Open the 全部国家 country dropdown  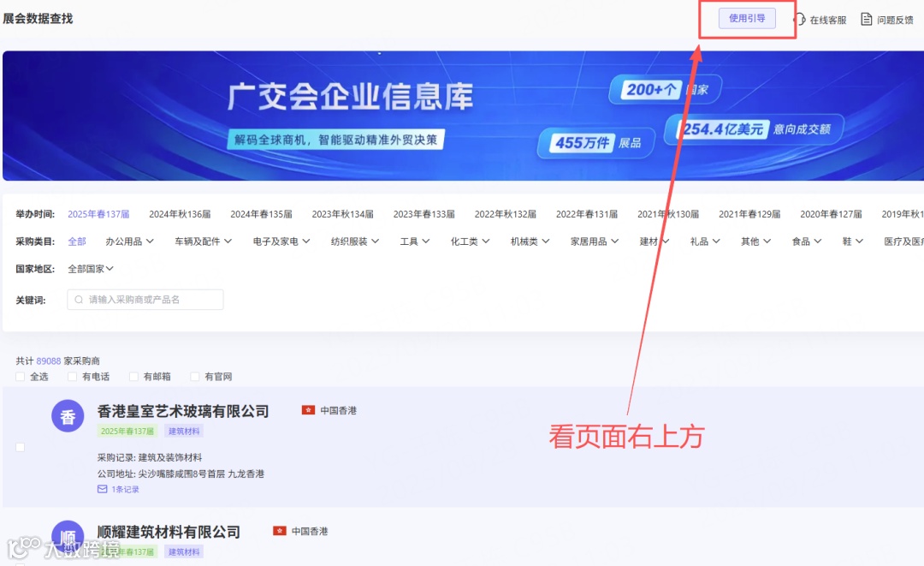pos(90,269)
